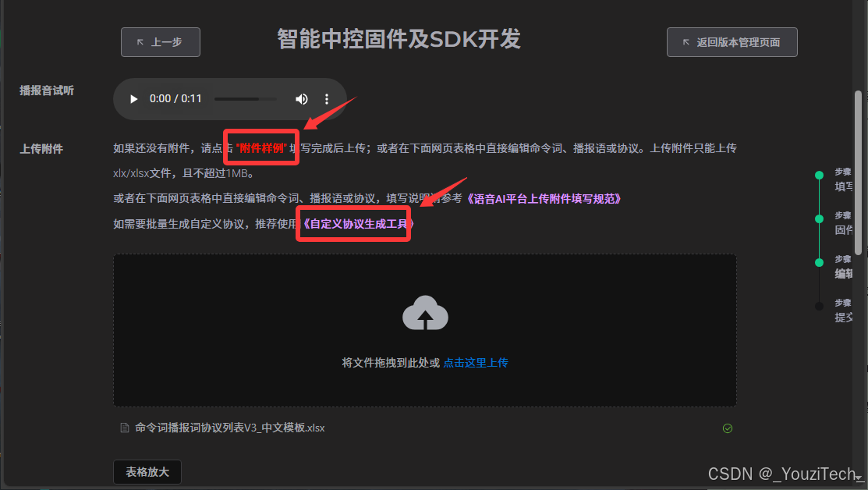The image size is (868, 490).
Task: Click the 上一步 button
Action: pyautogui.click(x=160, y=42)
